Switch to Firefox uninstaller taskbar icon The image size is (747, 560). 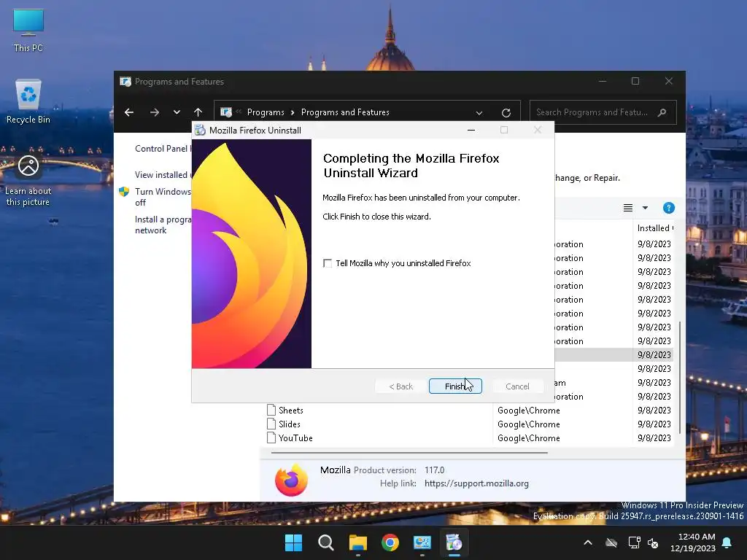point(454,542)
